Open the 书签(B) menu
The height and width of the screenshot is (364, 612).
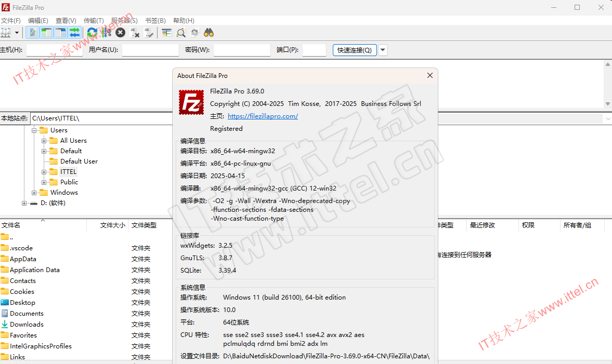coord(155,21)
